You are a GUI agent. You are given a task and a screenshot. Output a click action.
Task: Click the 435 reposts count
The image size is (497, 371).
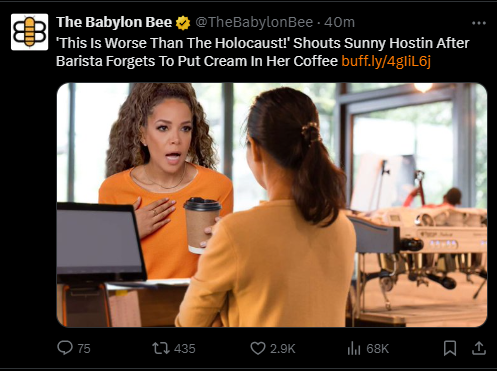(x=185, y=349)
